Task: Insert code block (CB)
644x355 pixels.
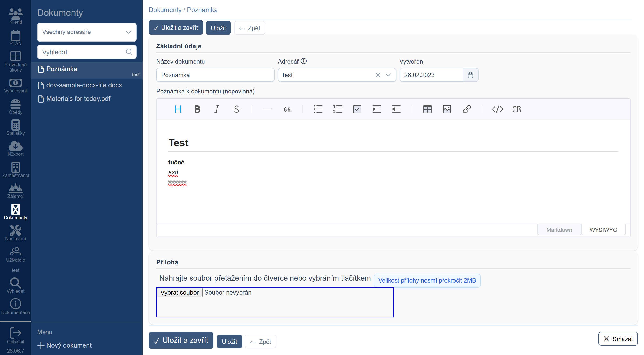Action: pos(517,109)
